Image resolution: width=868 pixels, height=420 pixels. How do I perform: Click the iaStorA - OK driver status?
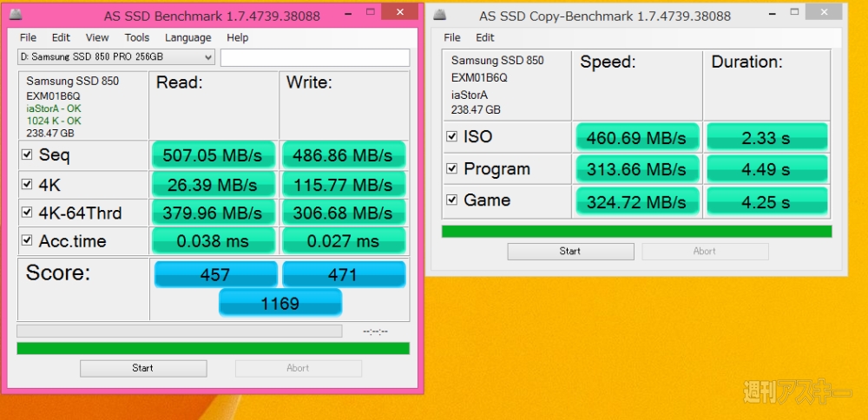pos(54,108)
